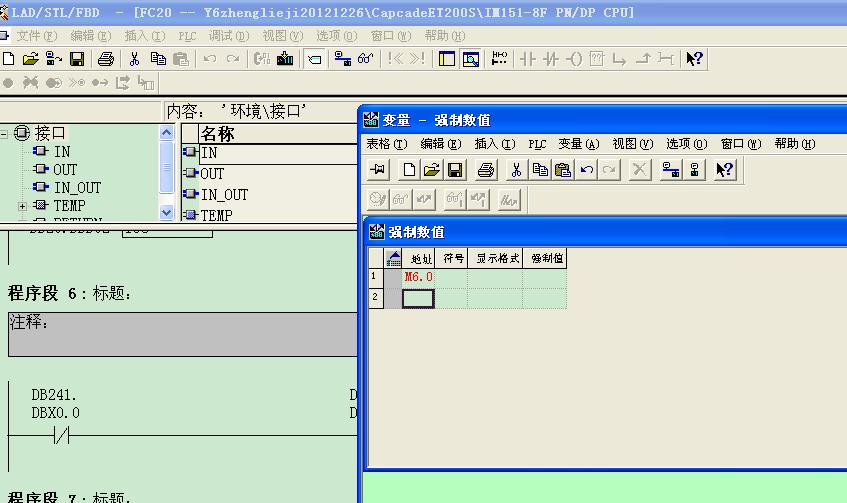Expand the TEMP tree node

pos(22,206)
